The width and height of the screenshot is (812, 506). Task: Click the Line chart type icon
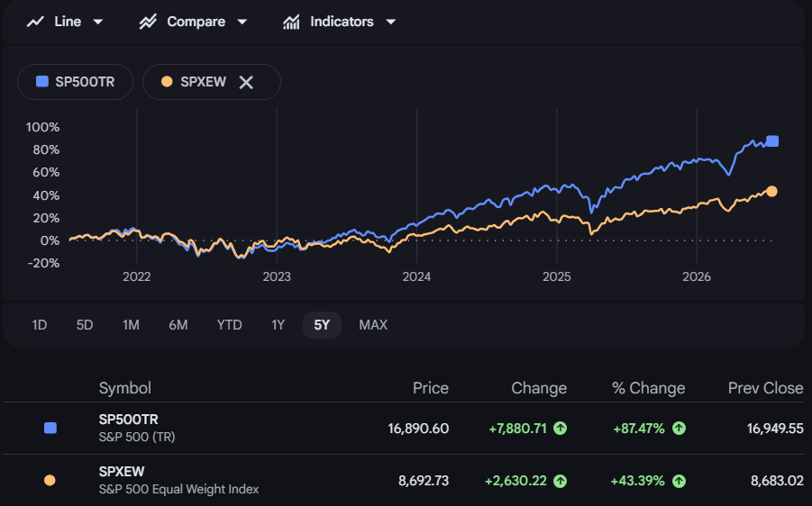(x=35, y=22)
